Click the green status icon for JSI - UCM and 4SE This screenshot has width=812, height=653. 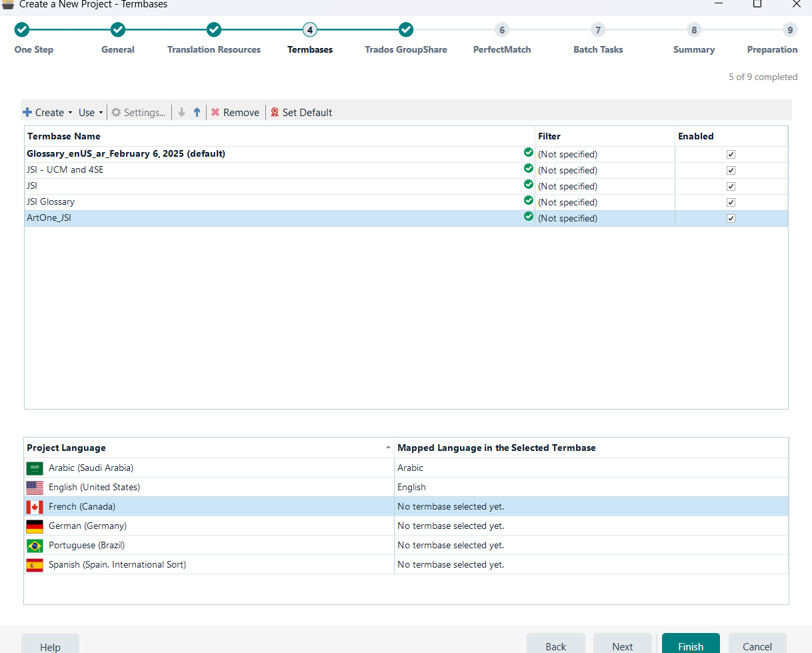click(529, 168)
